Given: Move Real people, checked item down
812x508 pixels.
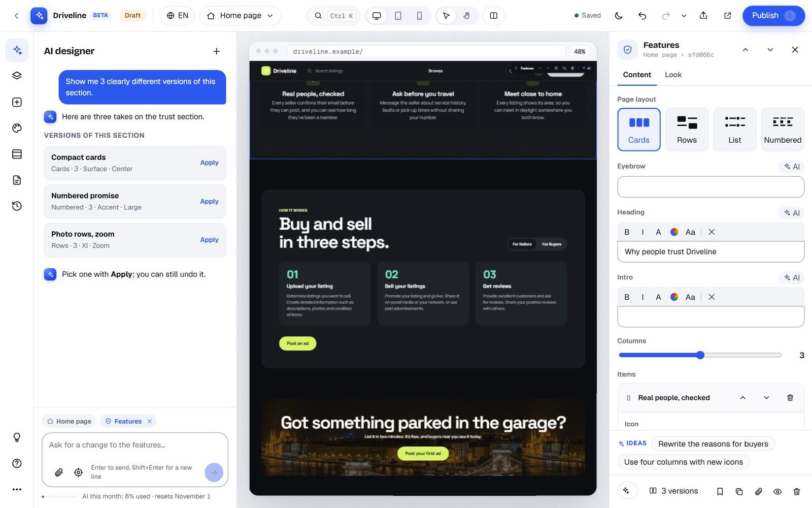Looking at the screenshot, I should point(766,398).
